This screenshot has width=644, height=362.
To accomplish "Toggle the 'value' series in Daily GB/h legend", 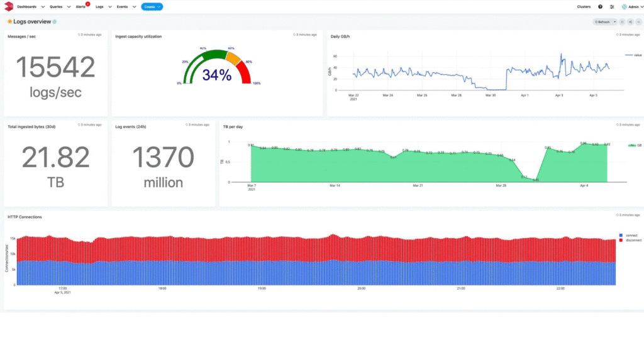I will 634,55.
